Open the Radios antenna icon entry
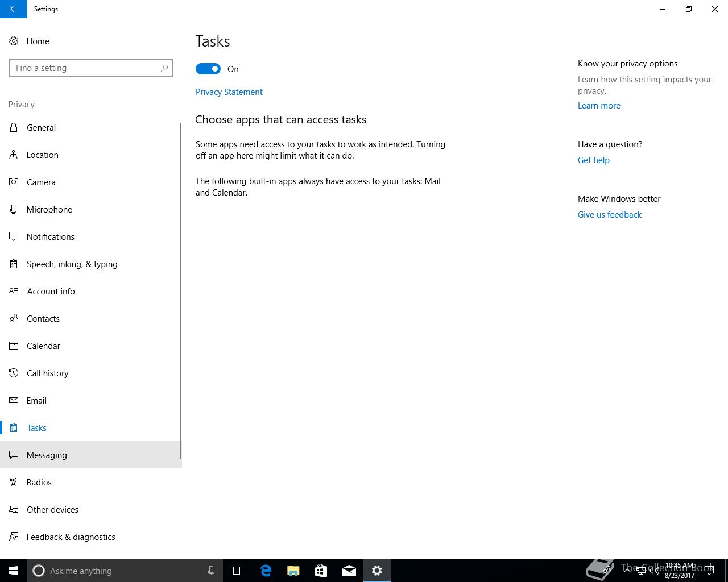Screen dimensions: 728x582 tap(14, 482)
